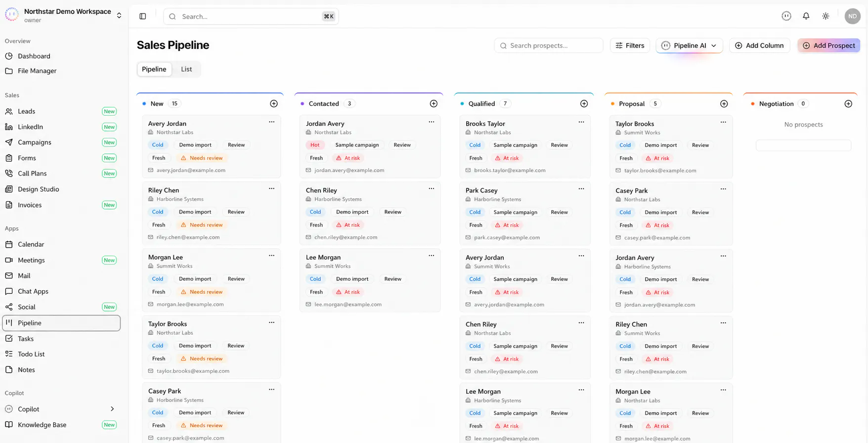Open Campaigns in the sidebar
Screen dimensions: 868x443
61,142
